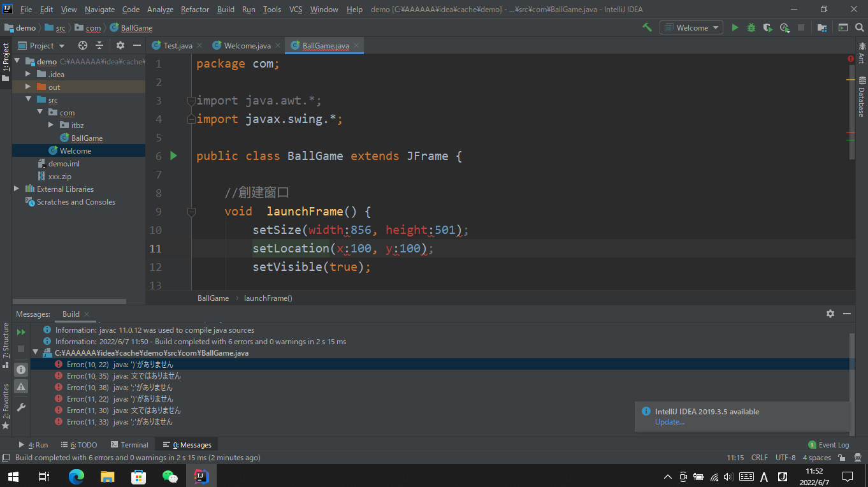Open the Analyze menu
This screenshot has width=868, height=487.
point(160,10)
